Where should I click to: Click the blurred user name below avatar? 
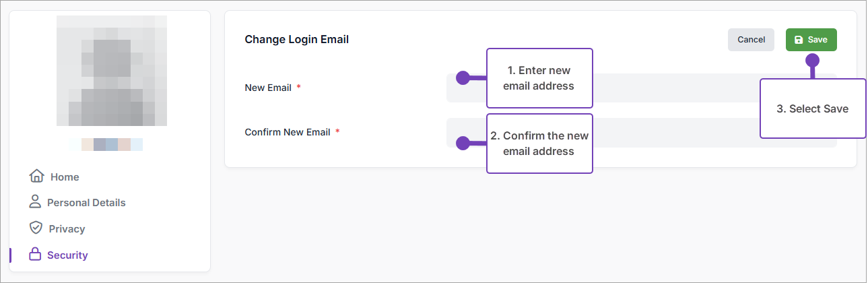coord(106,145)
